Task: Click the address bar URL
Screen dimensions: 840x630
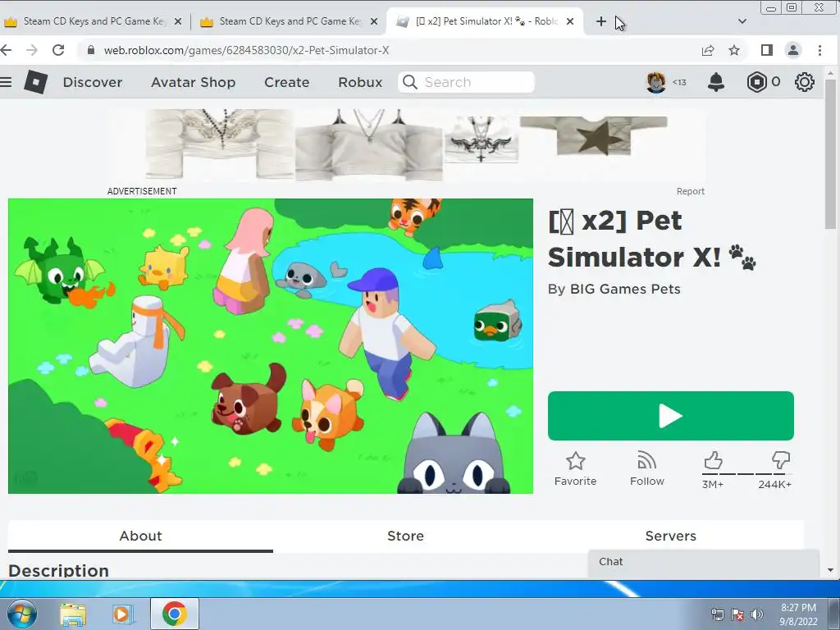Action: tap(246, 50)
